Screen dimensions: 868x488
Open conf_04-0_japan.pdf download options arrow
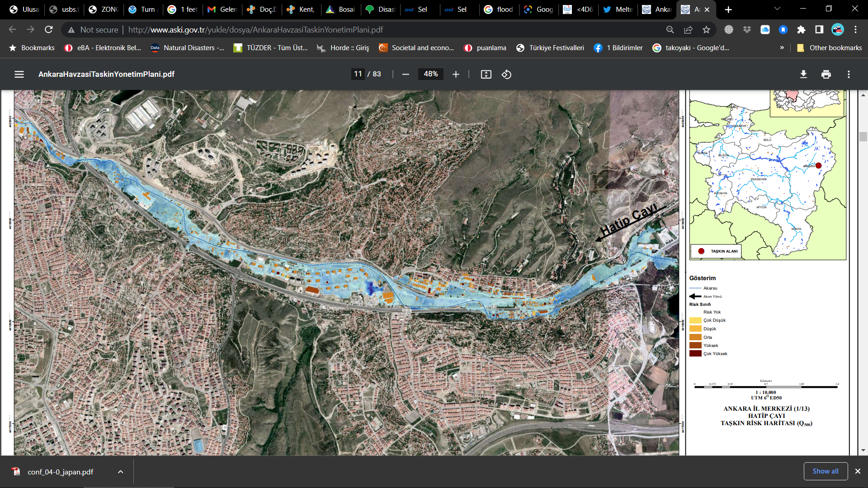coord(120,472)
